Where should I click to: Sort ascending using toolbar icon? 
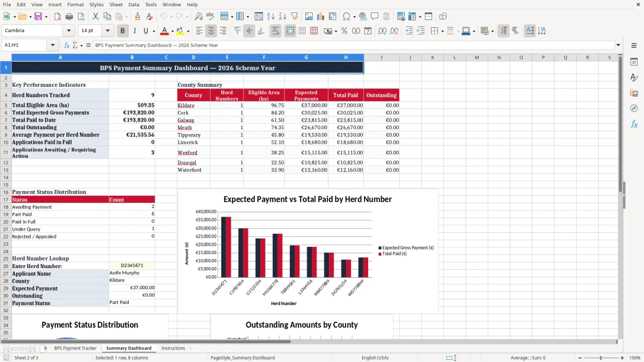pyautogui.click(x=271, y=17)
